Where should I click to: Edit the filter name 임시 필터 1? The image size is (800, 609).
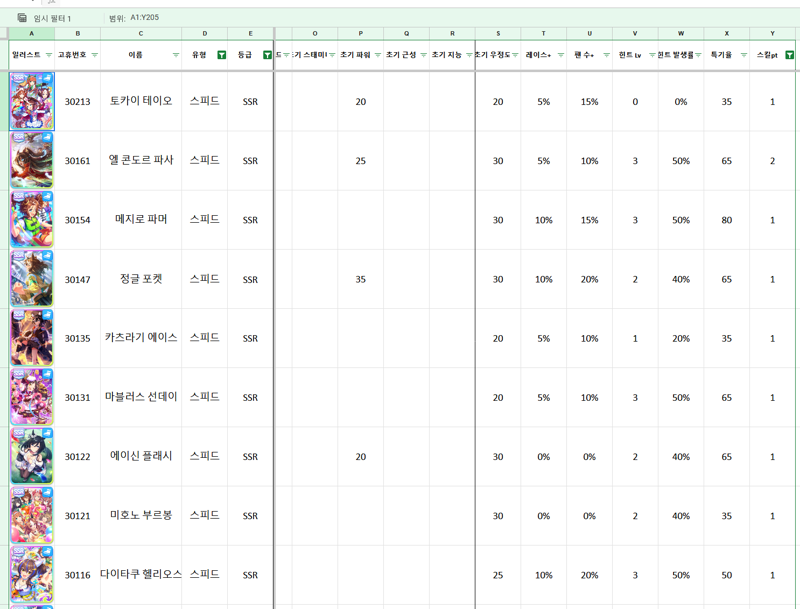tap(52, 18)
